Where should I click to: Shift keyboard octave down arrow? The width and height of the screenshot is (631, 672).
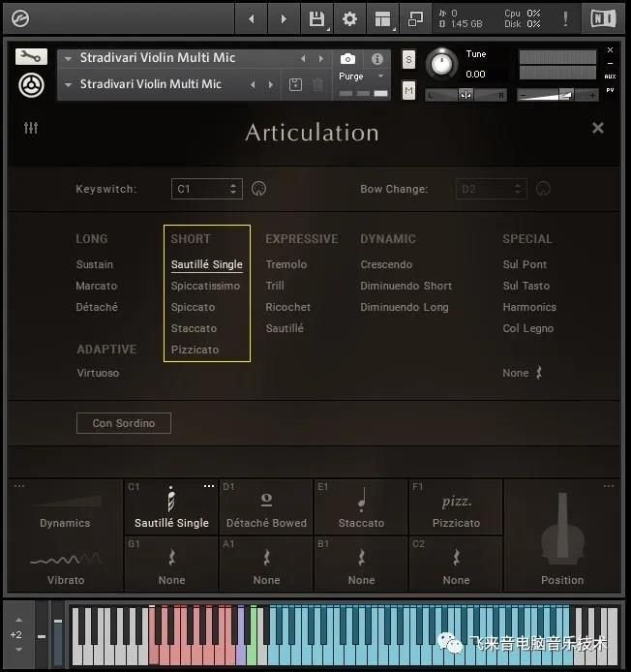tap(18, 650)
